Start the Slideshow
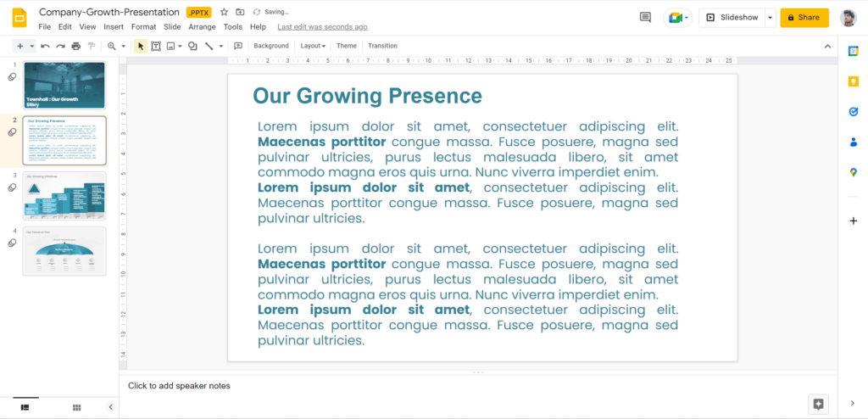This screenshot has width=868, height=419. [x=732, y=18]
